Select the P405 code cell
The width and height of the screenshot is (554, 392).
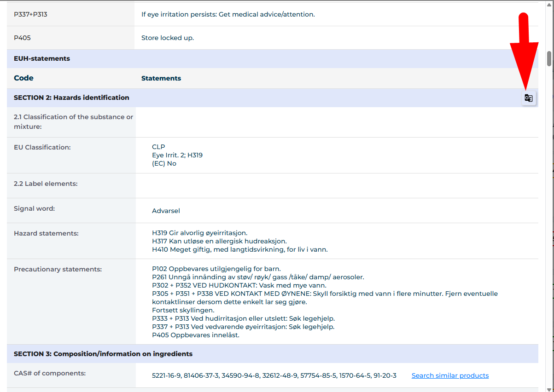click(23, 38)
